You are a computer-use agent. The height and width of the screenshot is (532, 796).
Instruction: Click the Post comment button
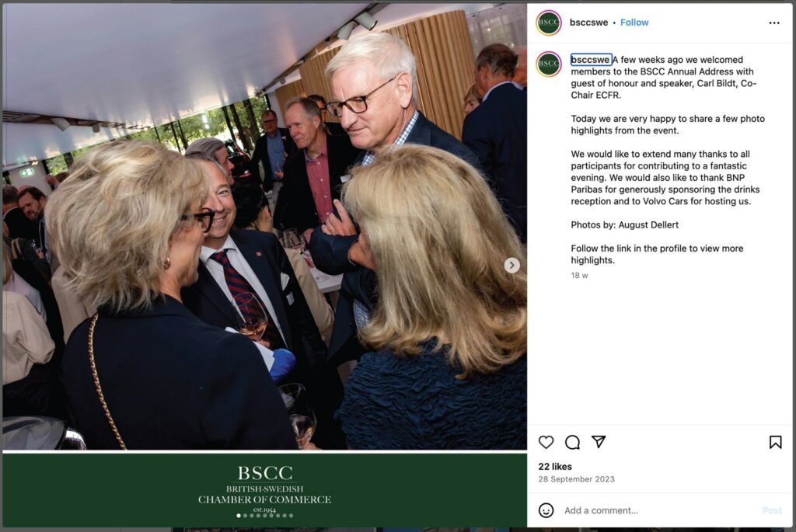click(x=772, y=510)
